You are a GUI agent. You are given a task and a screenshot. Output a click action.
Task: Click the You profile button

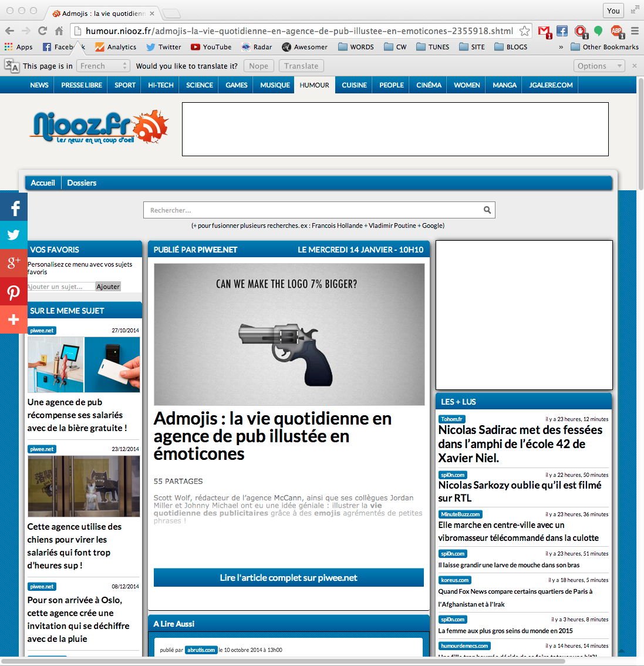(613, 11)
